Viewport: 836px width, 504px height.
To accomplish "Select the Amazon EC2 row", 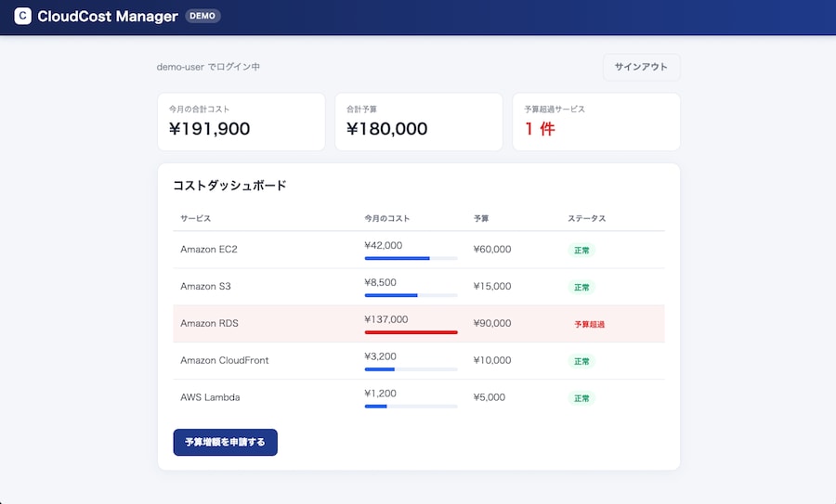I will 419,250.
